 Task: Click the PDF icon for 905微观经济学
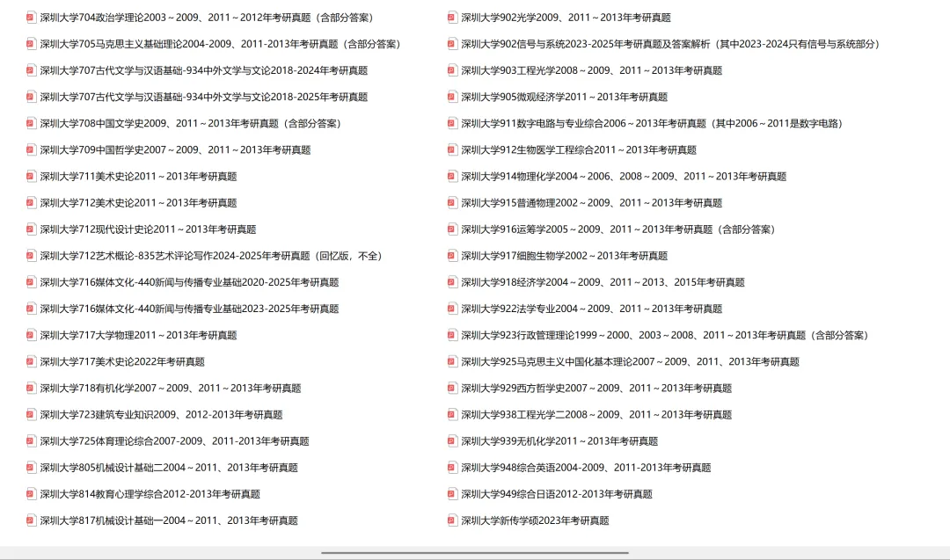click(x=452, y=97)
